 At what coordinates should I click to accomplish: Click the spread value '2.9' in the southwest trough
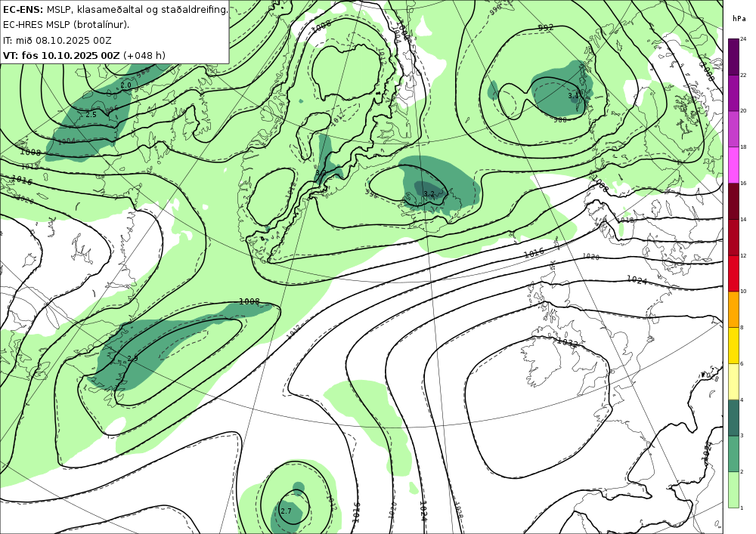pos(132,358)
